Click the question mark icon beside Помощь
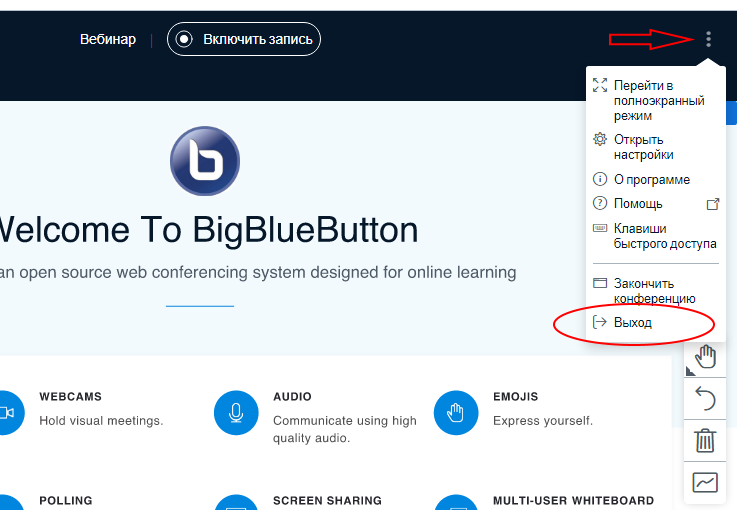 [600, 203]
